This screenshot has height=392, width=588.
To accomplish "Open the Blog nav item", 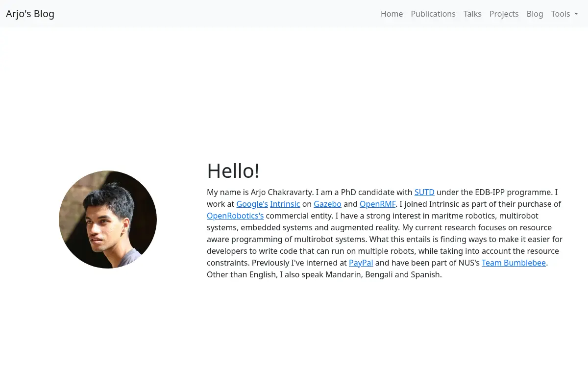I will 535,14.
